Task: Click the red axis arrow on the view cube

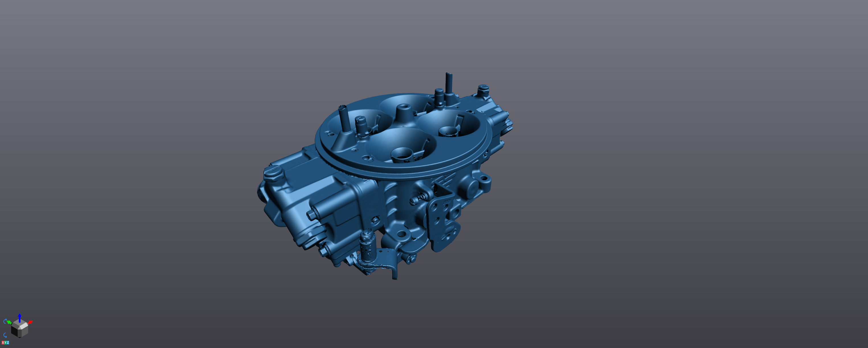Action: (x=30, y=322)
